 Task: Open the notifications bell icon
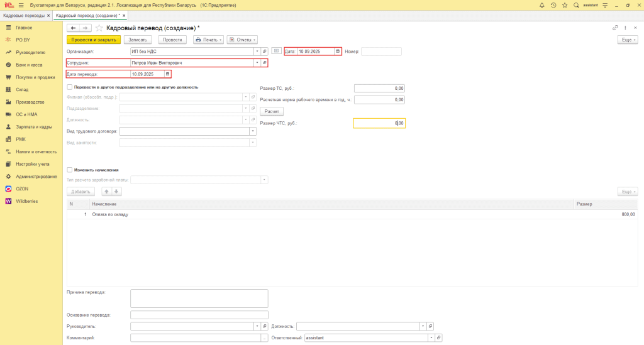coord(541,5)
